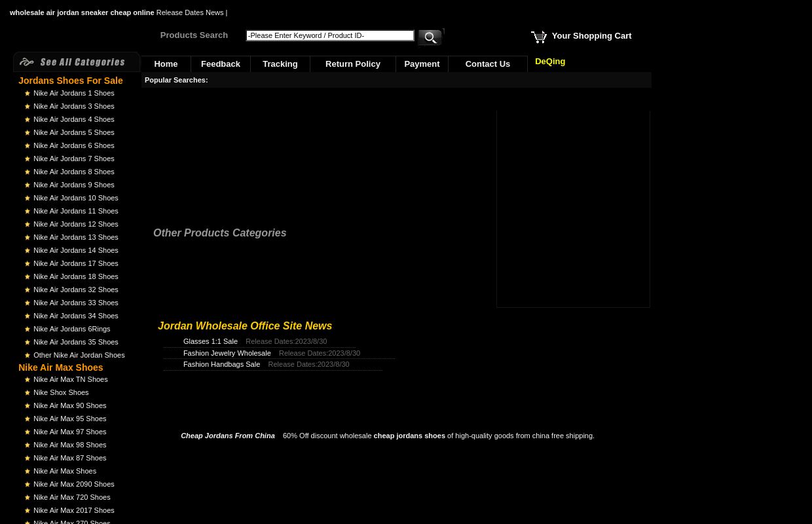Image resolution: width=812 pixels, height=524 pixels.
Task: Click star icon beside Other Nike Air Jordan Shoes
Action: click(28, 356)
